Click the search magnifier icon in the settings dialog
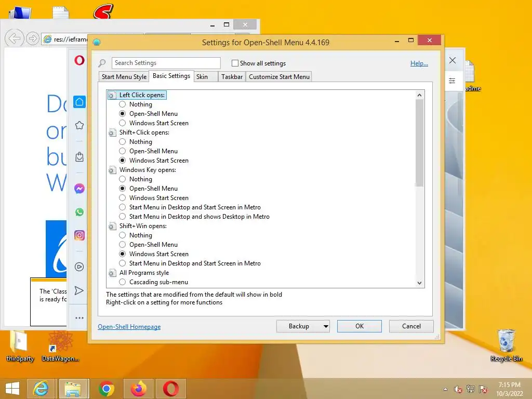532x399 pixels. [102, 63]
